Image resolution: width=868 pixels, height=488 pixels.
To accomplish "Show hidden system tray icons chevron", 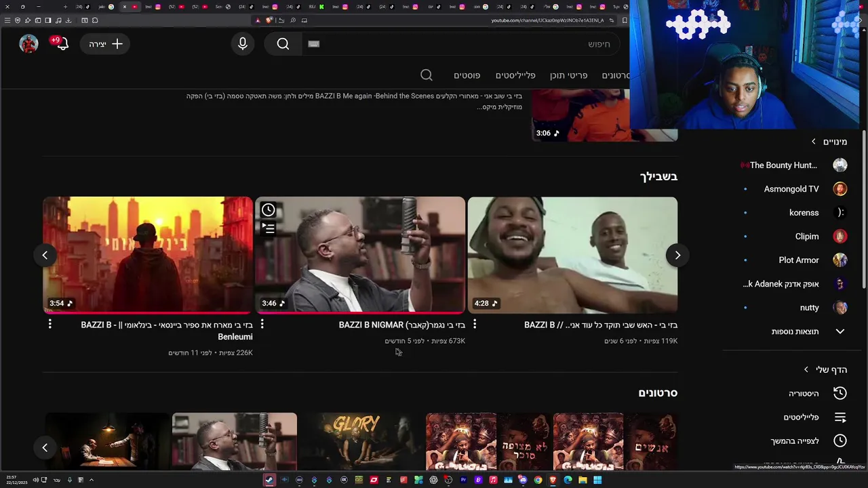I will click(x=91, y=480).
